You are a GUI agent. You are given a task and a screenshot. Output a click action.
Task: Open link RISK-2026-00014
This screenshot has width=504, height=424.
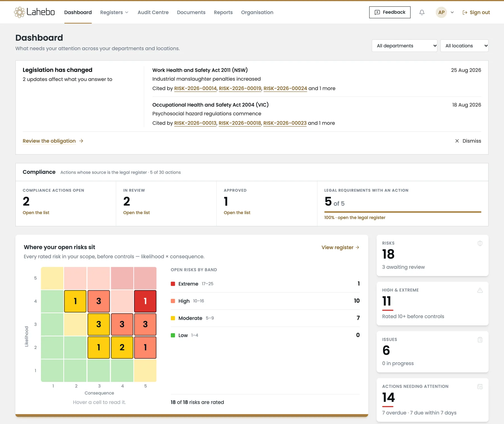click(x=195, y=88)
